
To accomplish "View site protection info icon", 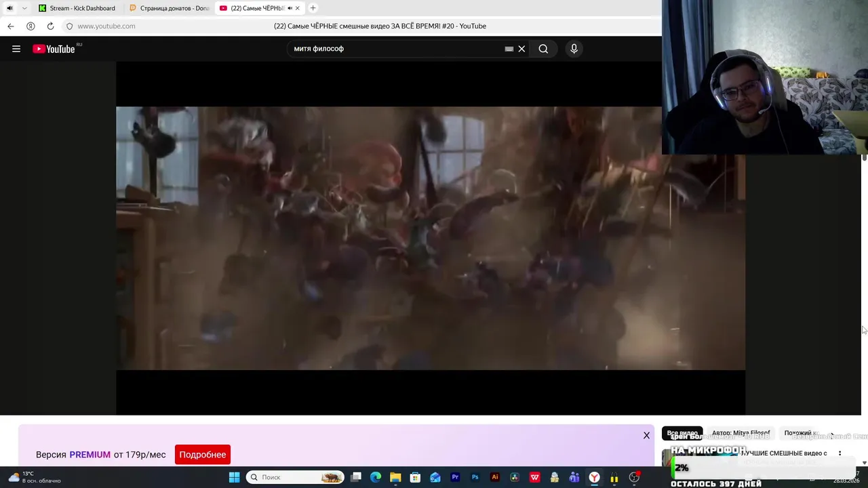I will tap(69, 26).
